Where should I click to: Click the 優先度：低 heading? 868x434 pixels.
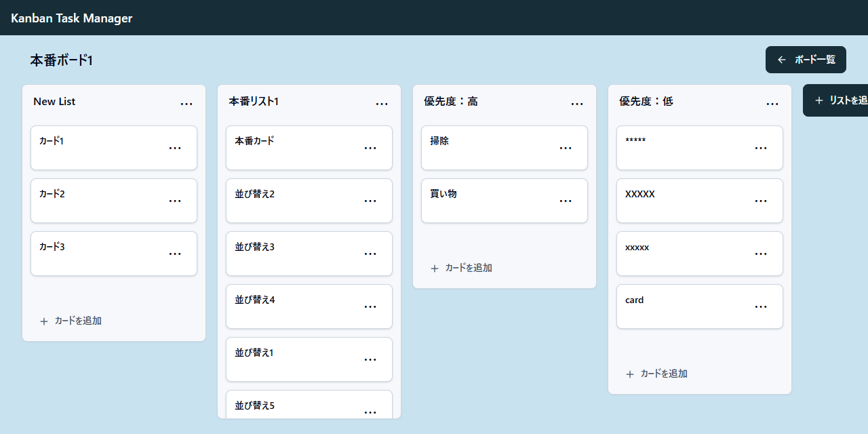point(646,102)
